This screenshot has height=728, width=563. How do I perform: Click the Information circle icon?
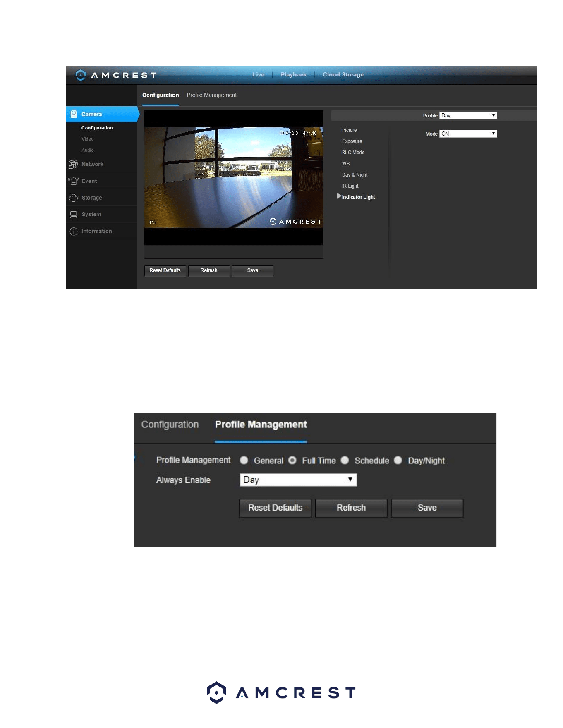(x=74, y=232)
